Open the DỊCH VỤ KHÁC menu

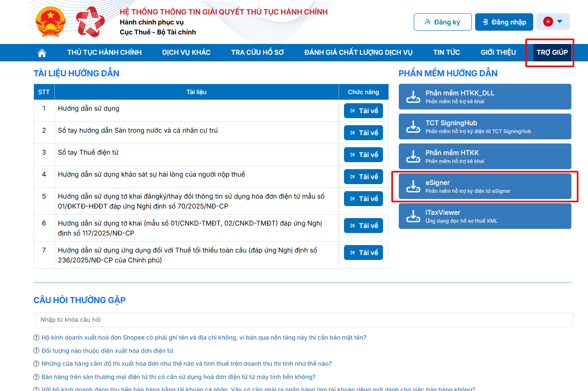tap(186, 53)
